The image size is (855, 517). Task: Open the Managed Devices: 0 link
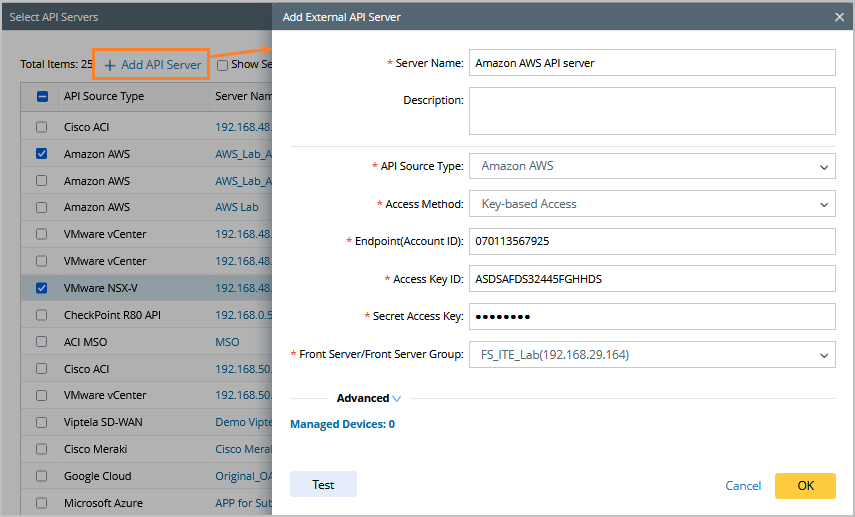342,424
